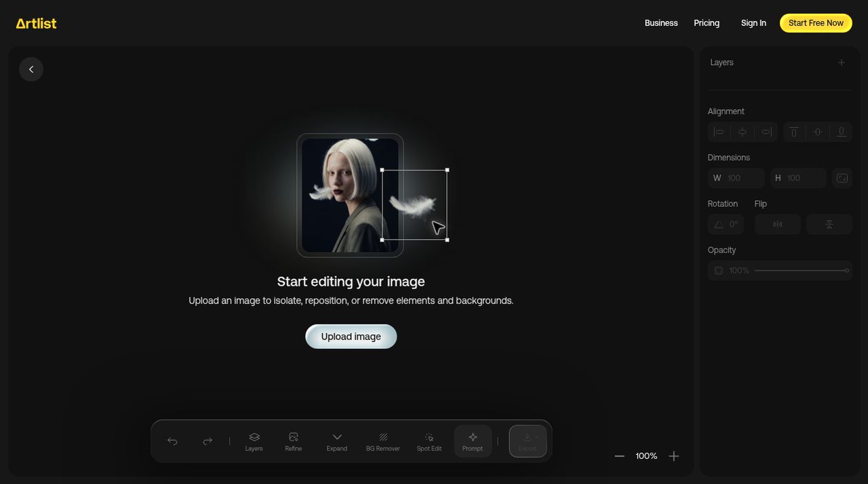Click the Artlist logo
The height and width of the screenshot is (484, 868).
(37, 23)
